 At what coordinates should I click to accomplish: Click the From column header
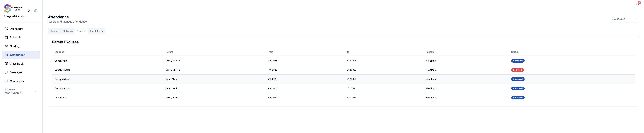tap(270, 52)
